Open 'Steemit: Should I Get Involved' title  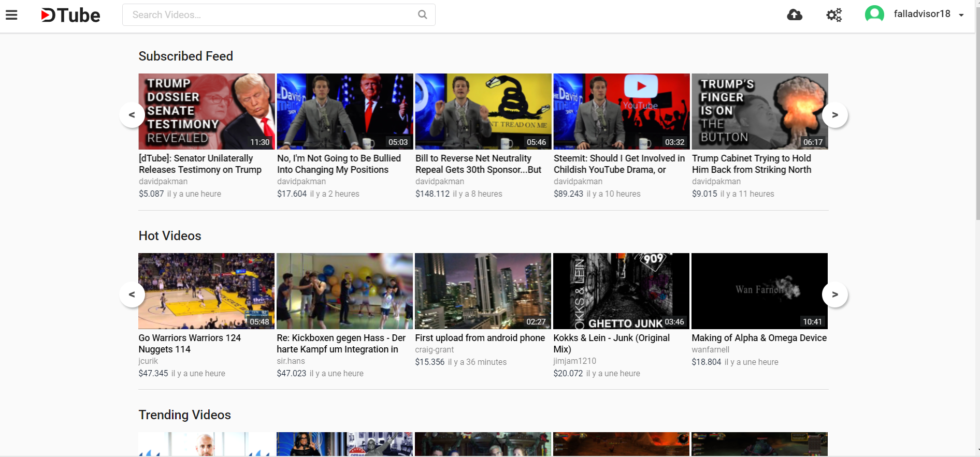coord(619,164)
